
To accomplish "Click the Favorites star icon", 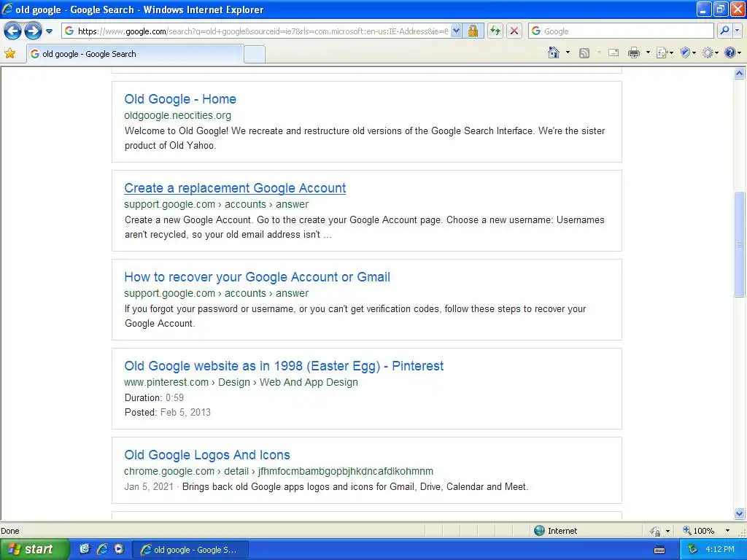I will coord(9,53).
